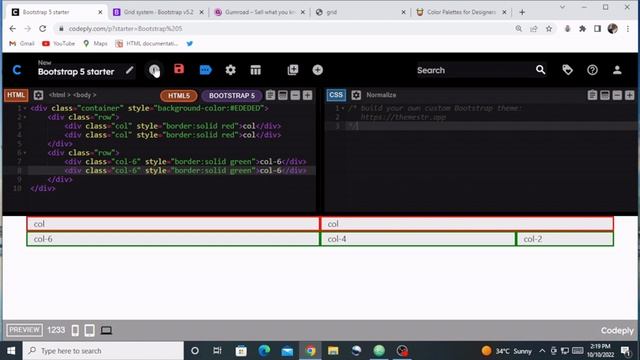Switch to the grid browser tab

pos(361,12)
